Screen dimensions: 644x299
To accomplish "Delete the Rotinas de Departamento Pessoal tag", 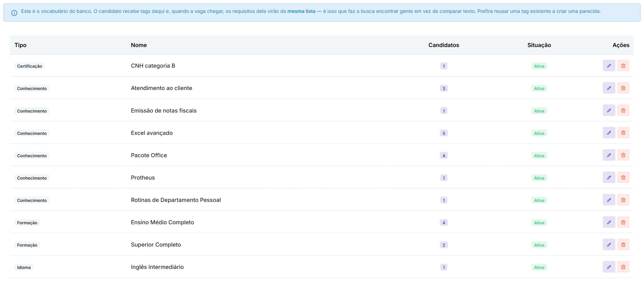I will (x=623, y=200).
